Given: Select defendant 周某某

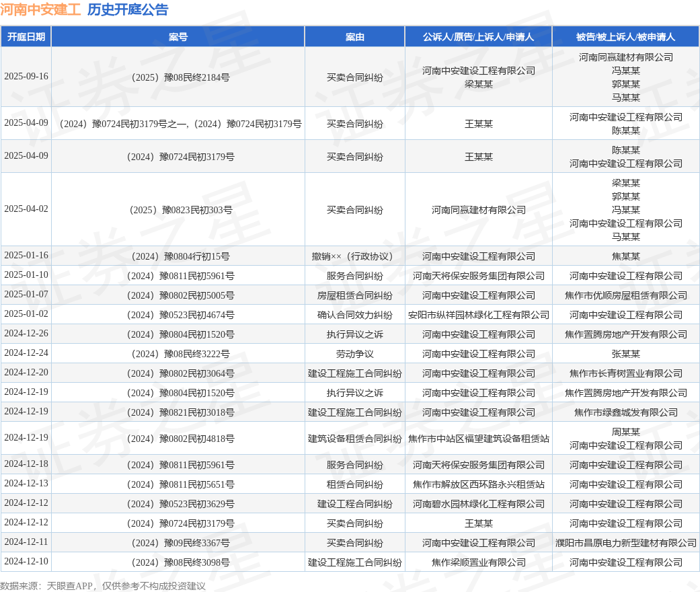Looking at the screenshot, I should click(x=626, y=432).
